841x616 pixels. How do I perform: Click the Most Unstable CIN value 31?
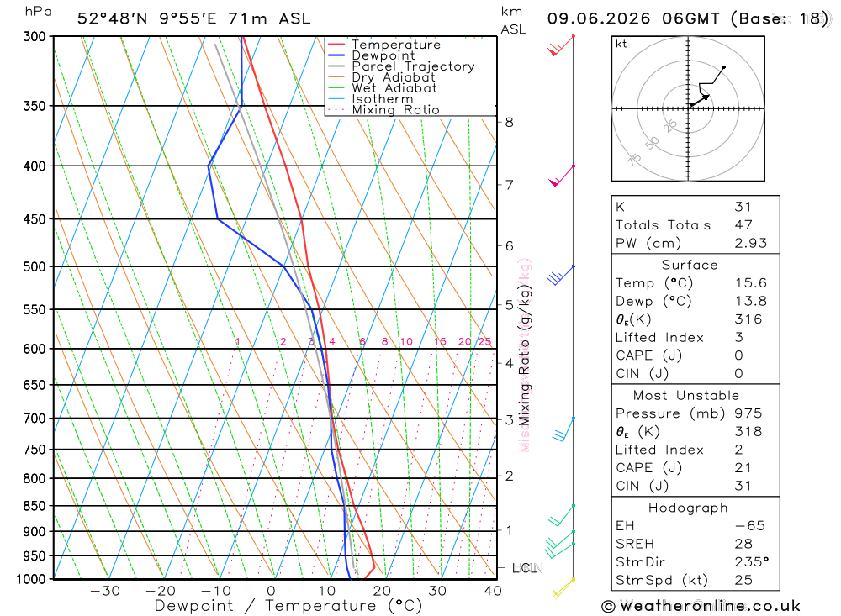click(x=743, y=487)
